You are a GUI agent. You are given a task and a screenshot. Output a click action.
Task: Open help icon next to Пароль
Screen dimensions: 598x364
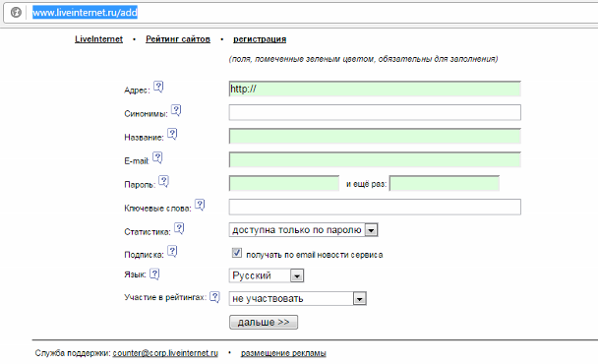pyautogui.click(x=163, y=181)
